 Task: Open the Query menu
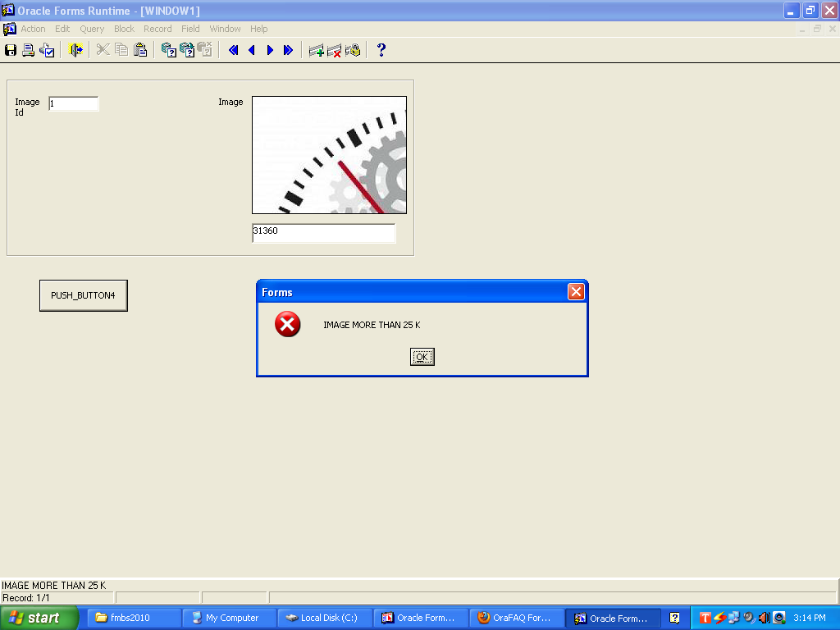tap(92, 29)
